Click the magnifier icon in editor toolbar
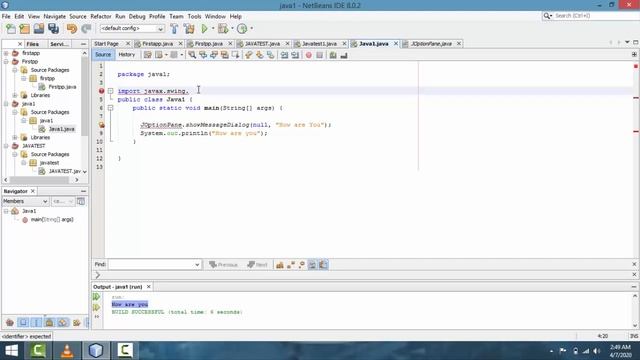Image resolution: width=640 pixels, height=360 pixels. [x=192, y=55]
